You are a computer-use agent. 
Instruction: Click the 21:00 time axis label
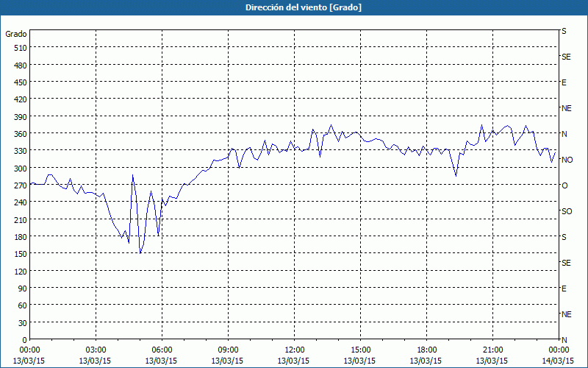tap(492, 350)
